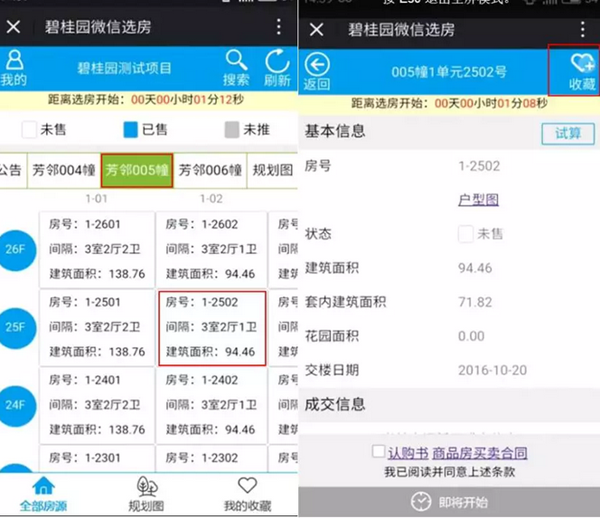Open the 公告 tab

(11, 170)
